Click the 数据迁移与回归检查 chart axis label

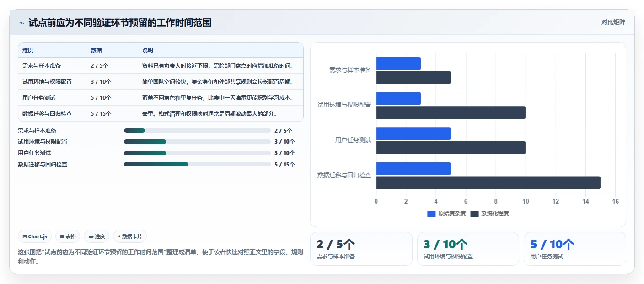(344, 175)
